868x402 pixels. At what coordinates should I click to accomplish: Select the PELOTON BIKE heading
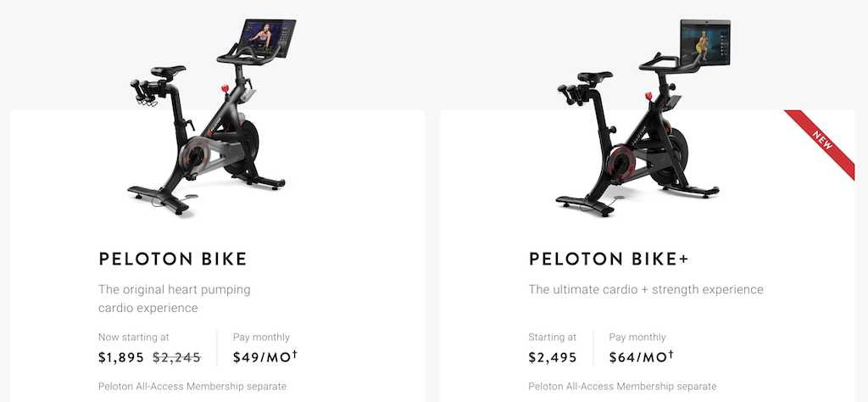pos(173,260)
